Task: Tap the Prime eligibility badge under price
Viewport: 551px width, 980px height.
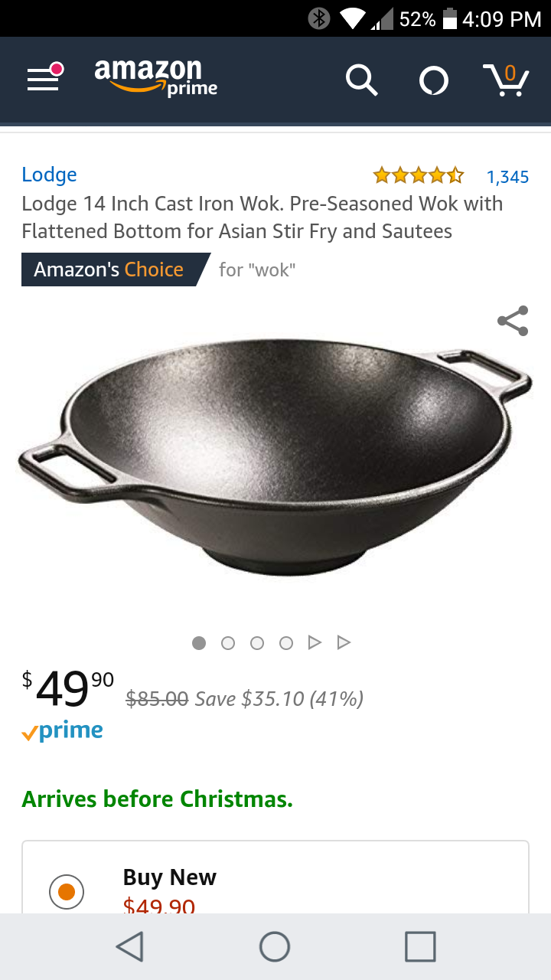Action: [x=63, y=731]
